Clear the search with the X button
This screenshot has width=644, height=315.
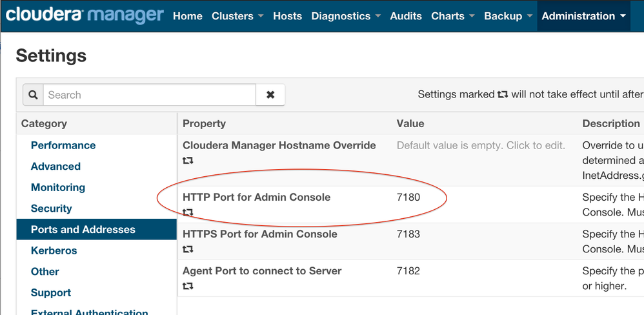[270, 95]
